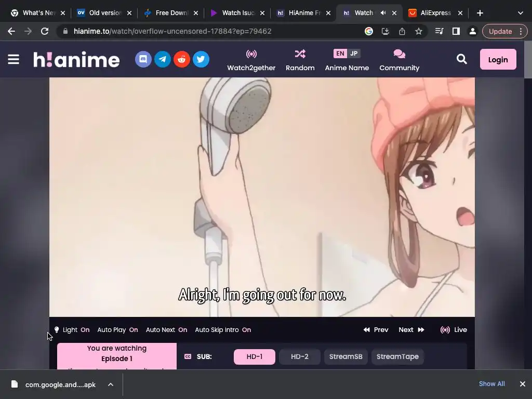Go to the Prev episode
This screenshot has height=399, width=532.
pos(376,330)
